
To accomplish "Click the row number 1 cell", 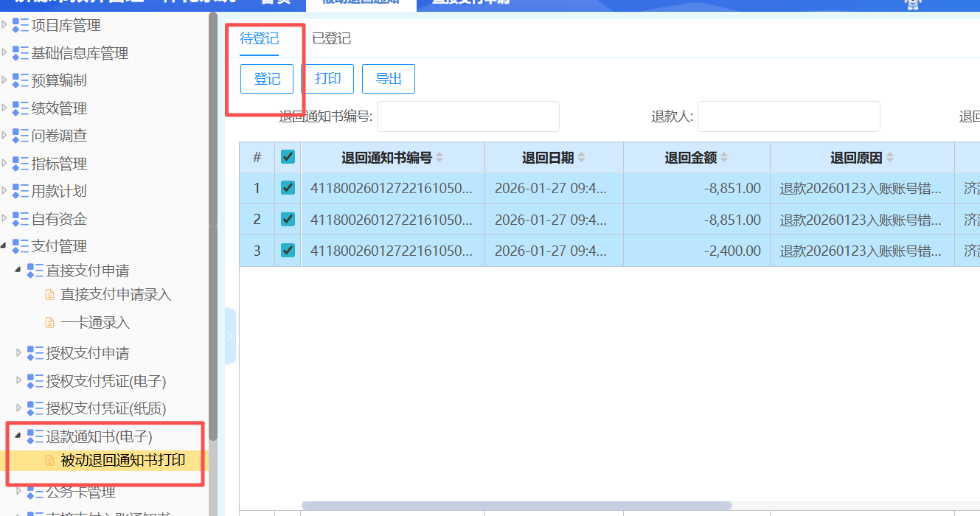I will click(x=257, y=188).
